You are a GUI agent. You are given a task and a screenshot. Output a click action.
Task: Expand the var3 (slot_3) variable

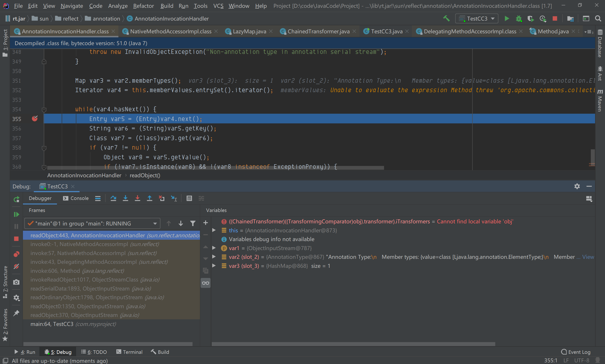point(214,266)
